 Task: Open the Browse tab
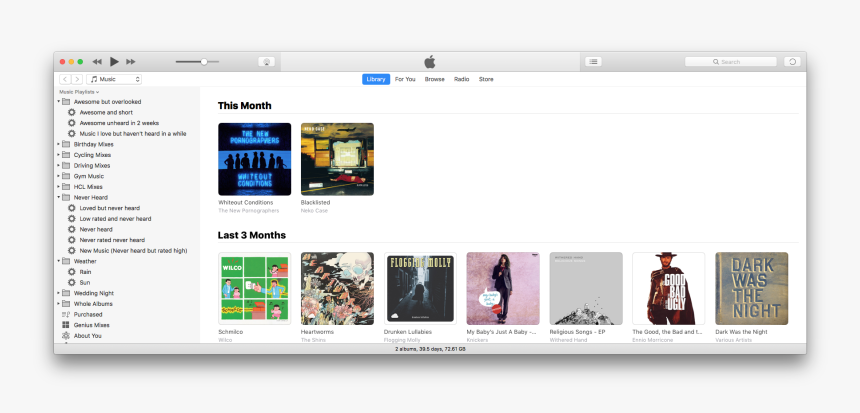point(434,80)
